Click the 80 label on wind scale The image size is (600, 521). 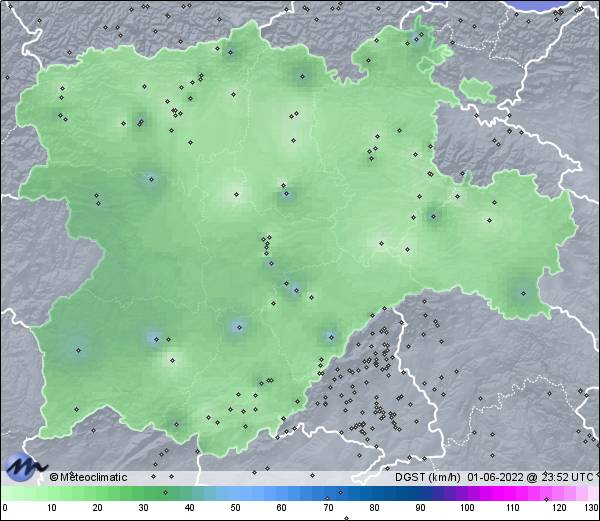[374, 508]
